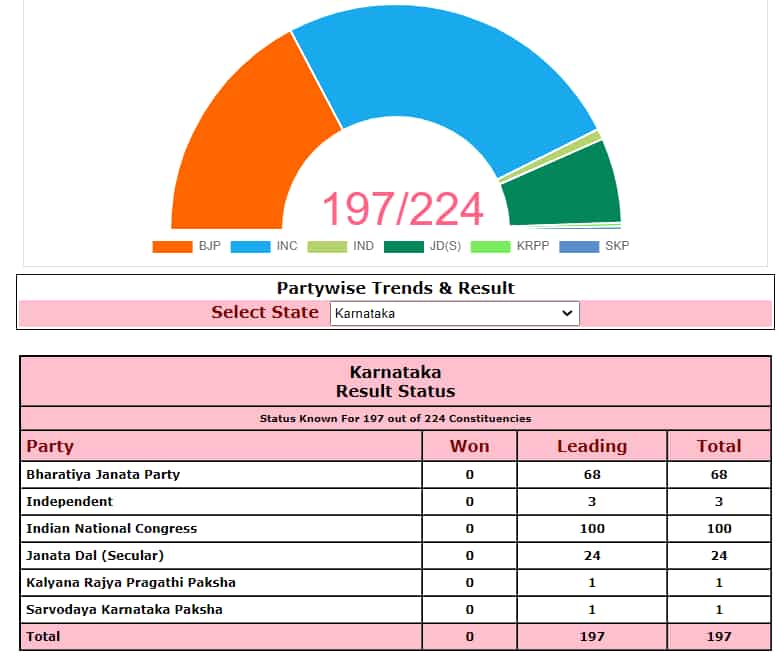This screenshot has height=653, width=777.
Task: Click Bharatiya Janata Party's Won value 0
Action: click(469, 474)
